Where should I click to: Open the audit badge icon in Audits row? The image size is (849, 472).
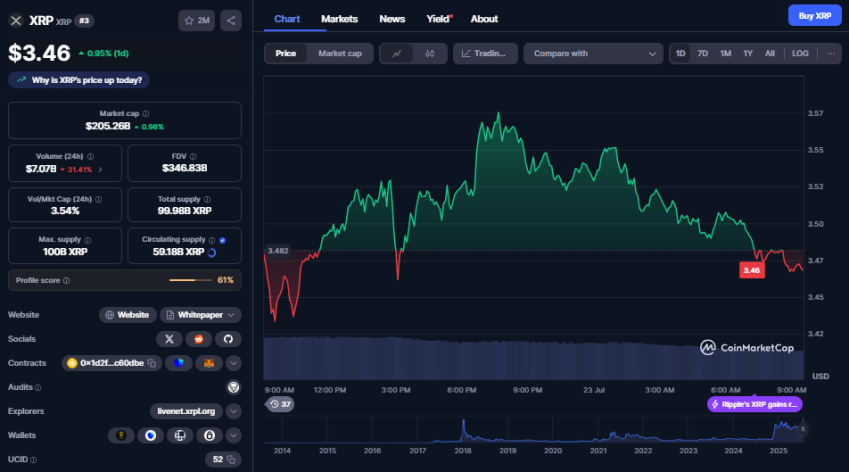pyautogui.click(x=233, y=387)
